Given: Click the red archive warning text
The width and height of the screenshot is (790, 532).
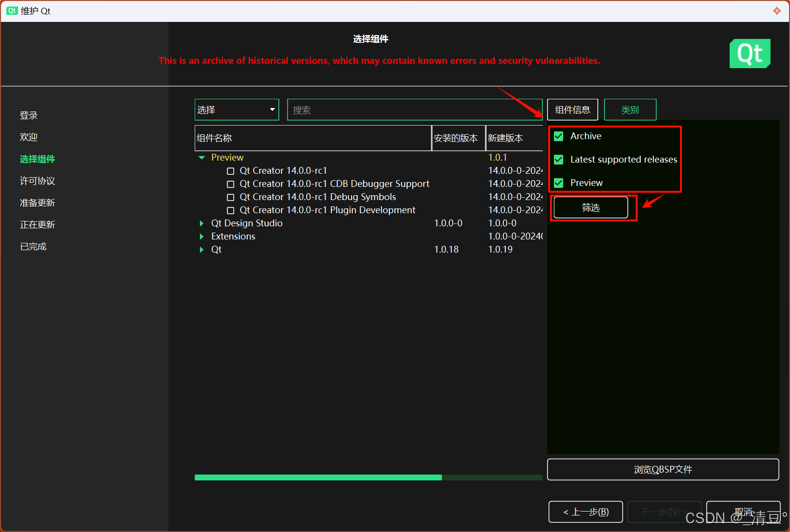Looking at the screenshot, I should pyautogui.click(x=379, y=61).
